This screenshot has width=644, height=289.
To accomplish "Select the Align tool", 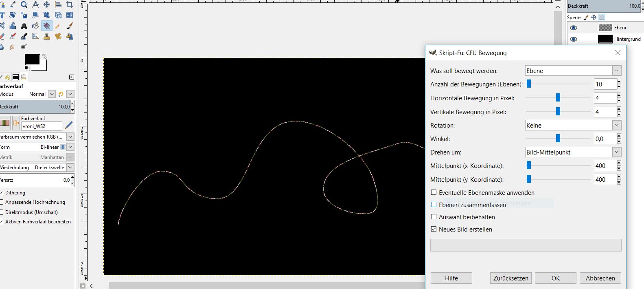I will (x=58, y=4).
